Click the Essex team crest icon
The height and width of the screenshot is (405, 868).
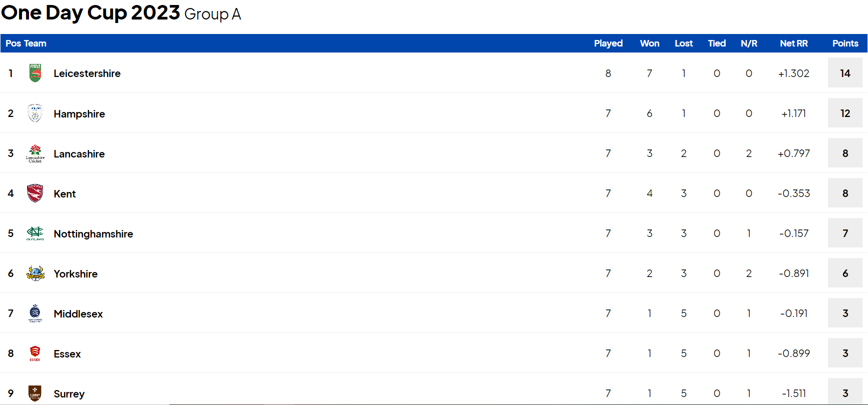click(35, 353)
